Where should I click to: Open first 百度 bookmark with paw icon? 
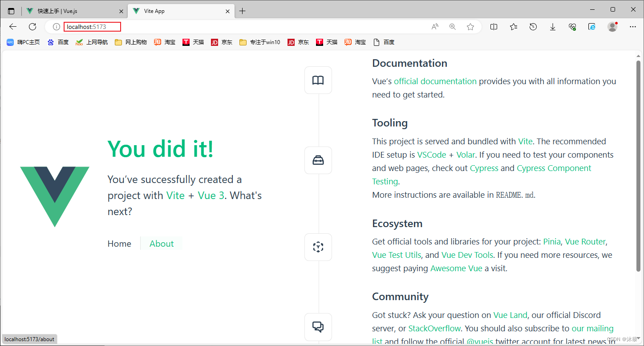tap(58, 42)
